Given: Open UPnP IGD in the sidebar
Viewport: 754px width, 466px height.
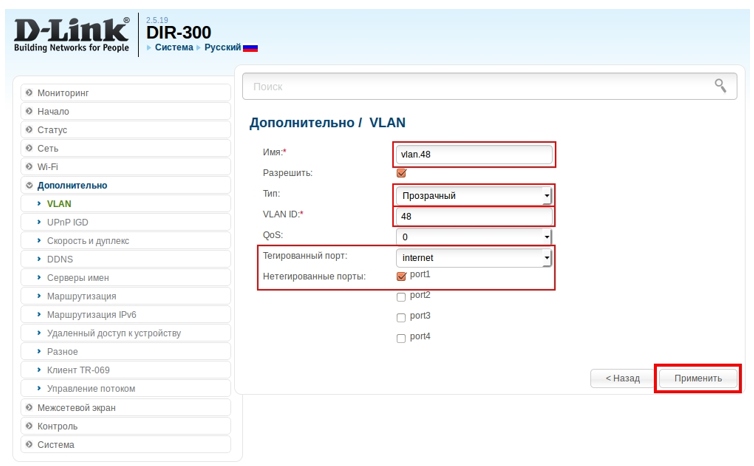Looking at the screenshot, I should [68, 222].
